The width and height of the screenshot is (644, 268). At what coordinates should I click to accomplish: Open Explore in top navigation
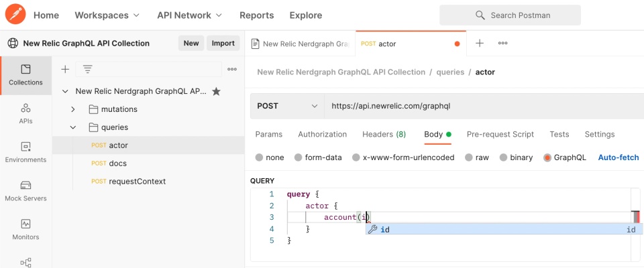(x=306, y=15)
